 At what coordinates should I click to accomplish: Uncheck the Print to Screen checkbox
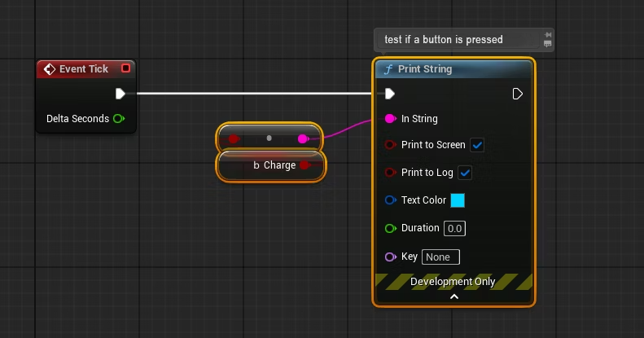coord(477,145)
